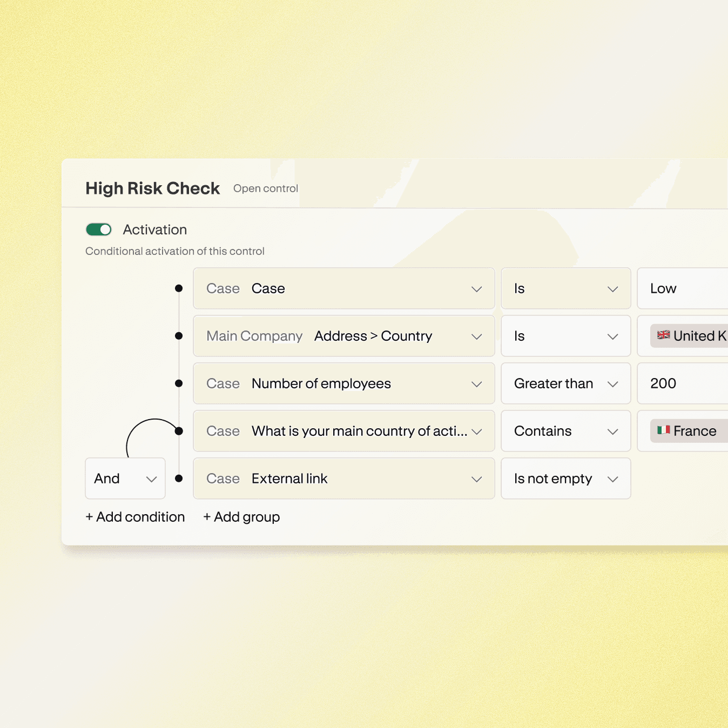728x728 pixels.
Task: Click the Add group button
Action: tap(241, 517)
